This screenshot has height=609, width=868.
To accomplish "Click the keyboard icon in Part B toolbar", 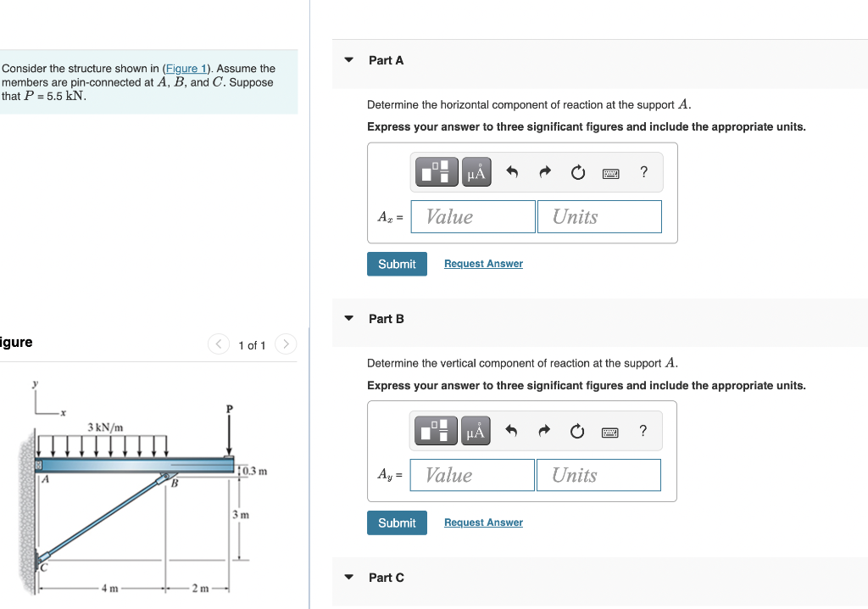I will (x=611, y=430).
